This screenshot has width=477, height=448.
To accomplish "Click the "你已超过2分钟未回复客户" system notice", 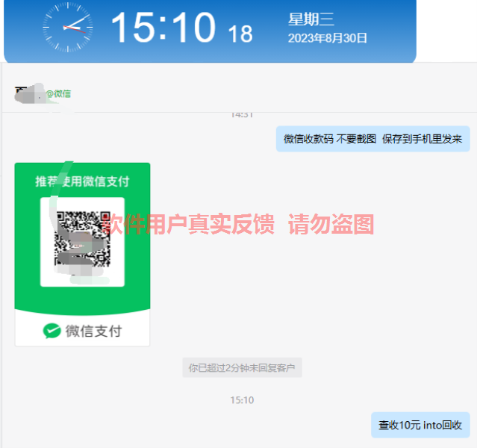I will (x=242, y=367).
